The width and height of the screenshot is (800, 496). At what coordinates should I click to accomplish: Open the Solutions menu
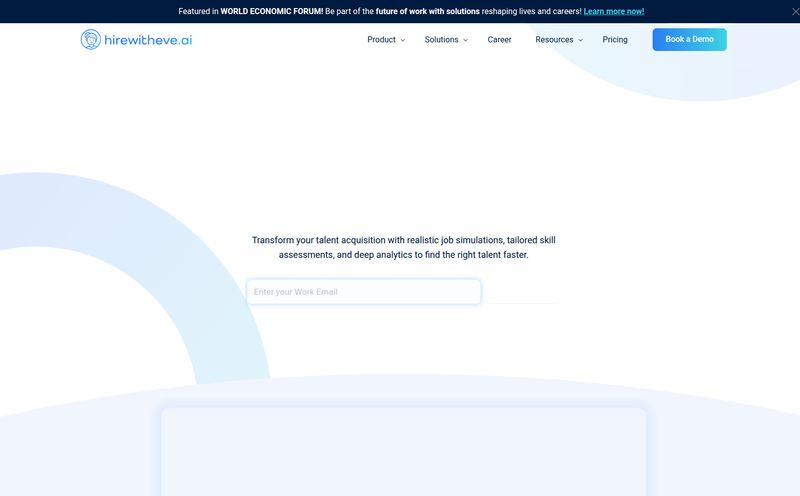point(441,39)
